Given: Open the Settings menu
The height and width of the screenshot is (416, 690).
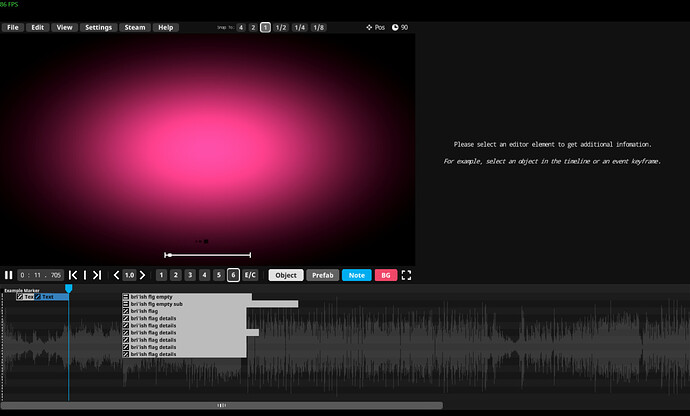Looking at the screenshot, I should (x=98, y=28).
